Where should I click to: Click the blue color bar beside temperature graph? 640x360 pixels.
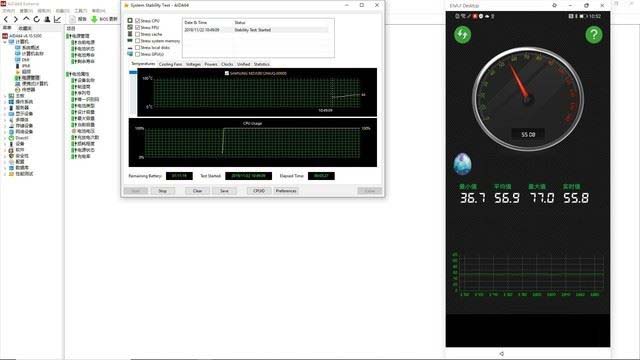[133, 72]
